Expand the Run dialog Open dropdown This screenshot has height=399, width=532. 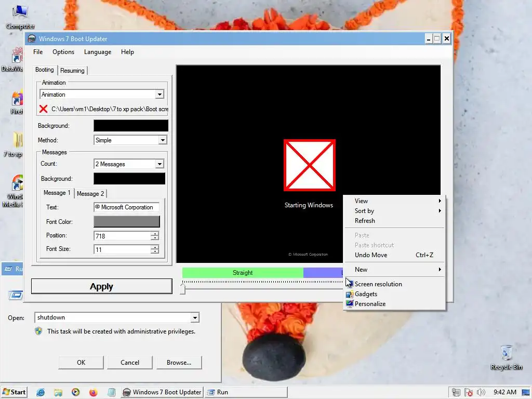[195, 317]
